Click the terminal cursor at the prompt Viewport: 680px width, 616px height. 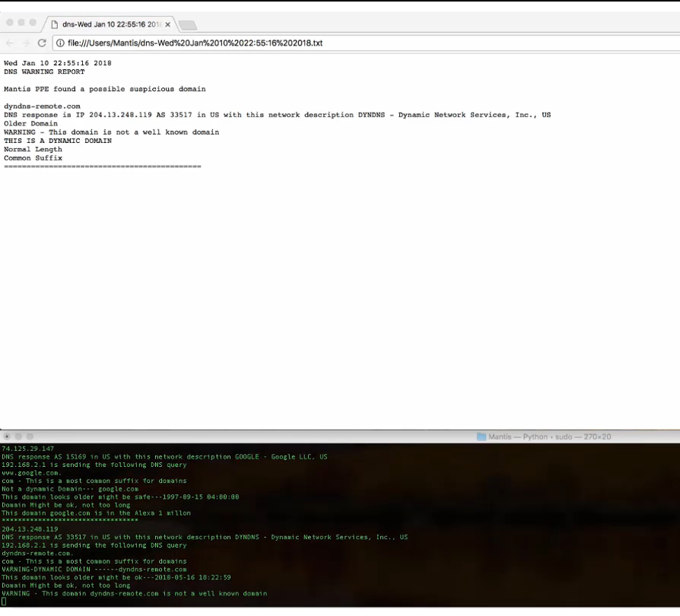click(x=4, y=602)
